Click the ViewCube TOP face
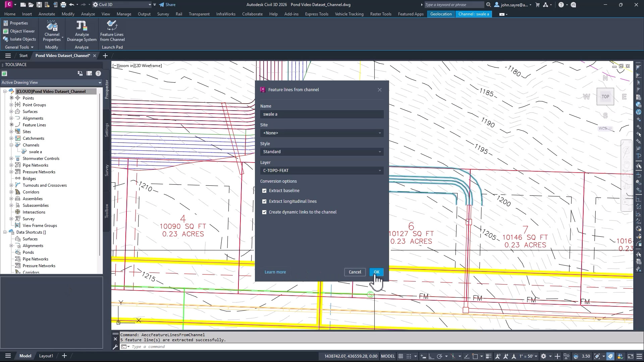The image size is (644, 362). coord(605,97)
